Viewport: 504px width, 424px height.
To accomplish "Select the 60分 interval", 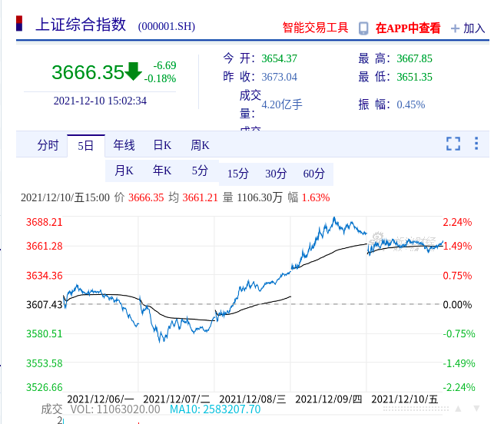I will coord(314,174).
